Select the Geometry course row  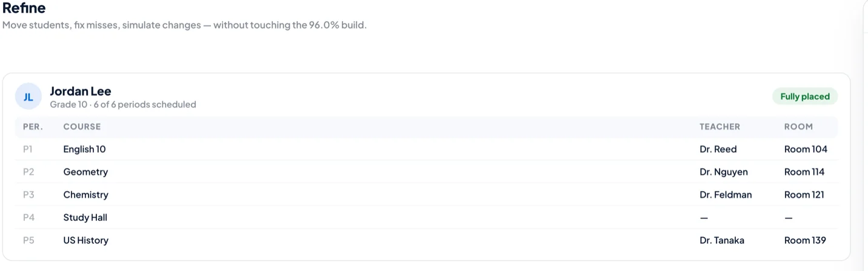[426, 172]
